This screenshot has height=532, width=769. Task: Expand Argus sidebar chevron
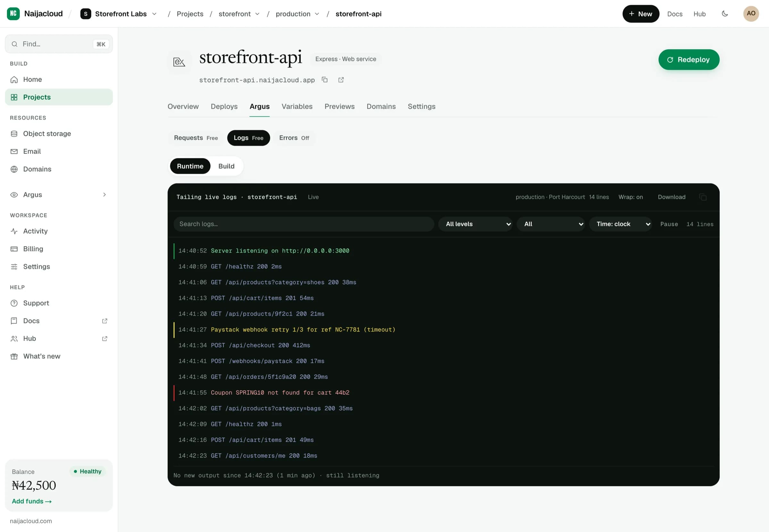point(104,195)
